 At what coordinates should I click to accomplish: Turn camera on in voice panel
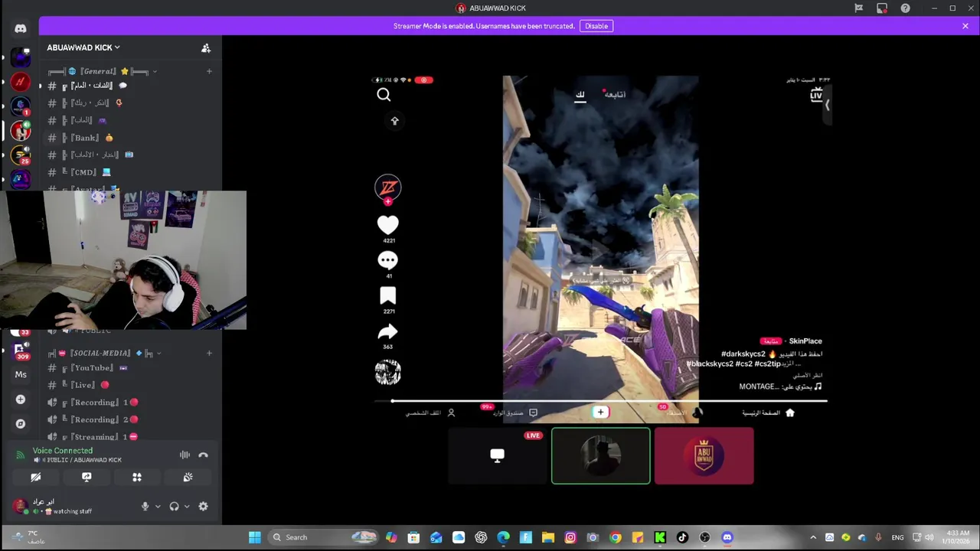(x=36, y=477)
